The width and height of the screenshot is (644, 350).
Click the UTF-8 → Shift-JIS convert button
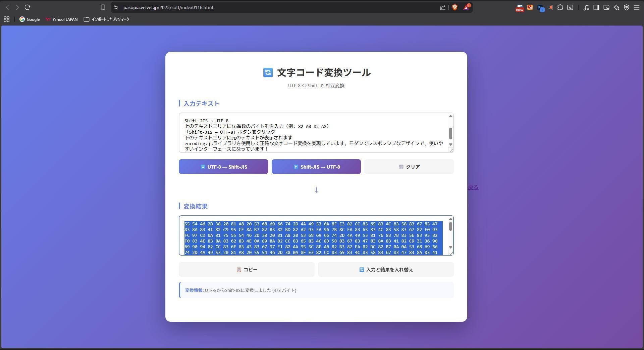click(x=223, y=167)
